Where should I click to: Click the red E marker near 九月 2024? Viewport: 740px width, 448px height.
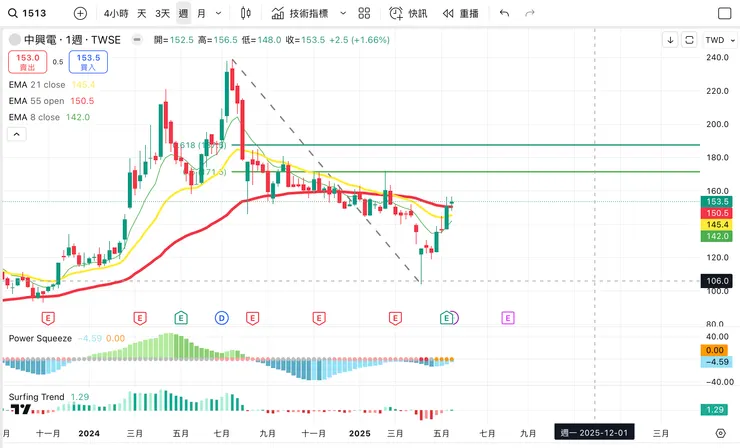(252, 318)
